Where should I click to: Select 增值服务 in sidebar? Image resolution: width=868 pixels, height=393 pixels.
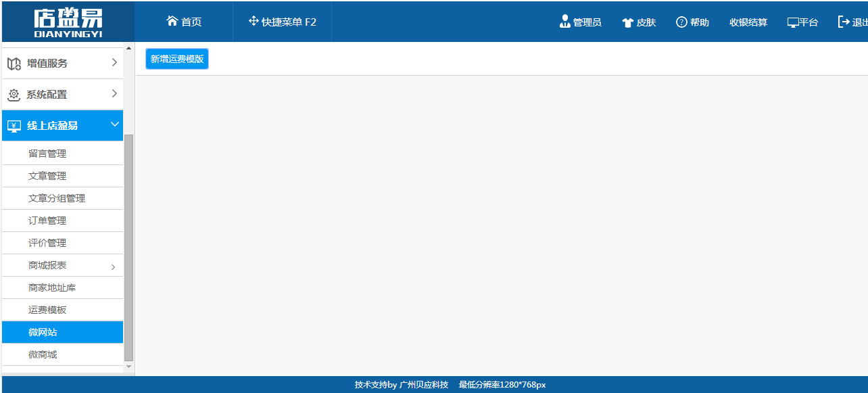coord(63,64)
